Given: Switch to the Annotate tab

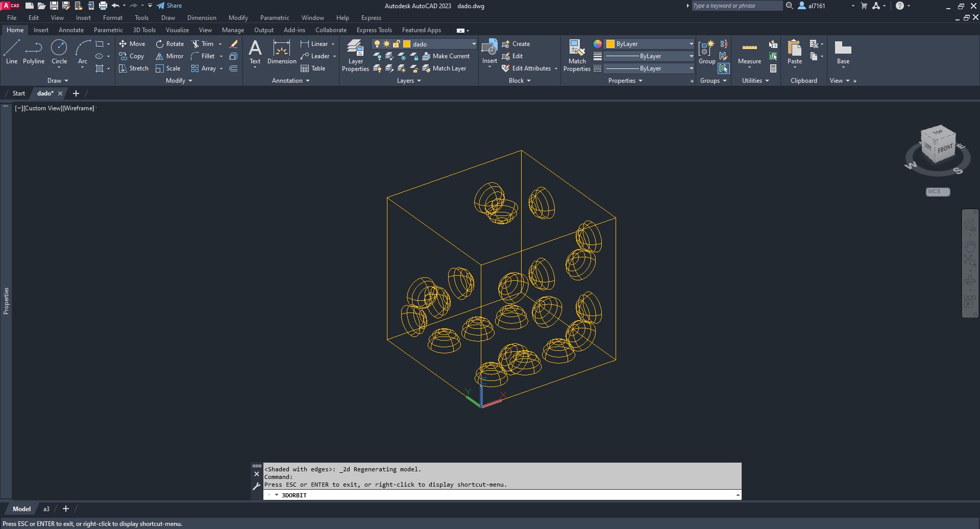Looking at the screenshot, I should point(71,30).
